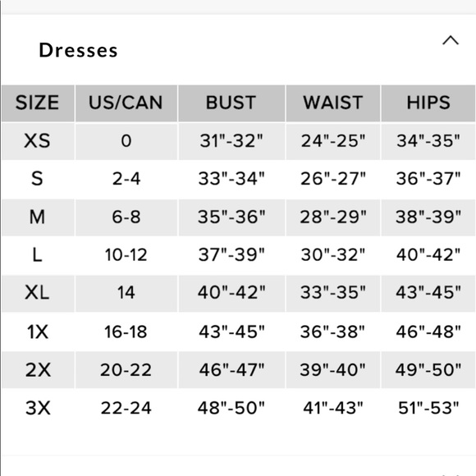Select the XL size row label
This screenshot has width=476, height=476.
coord(37,293)
